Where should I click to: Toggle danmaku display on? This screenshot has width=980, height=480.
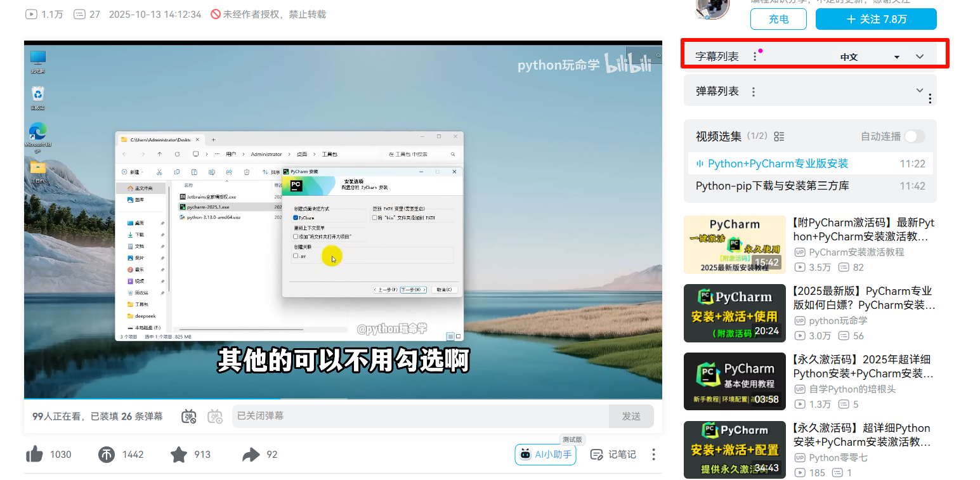189,417
